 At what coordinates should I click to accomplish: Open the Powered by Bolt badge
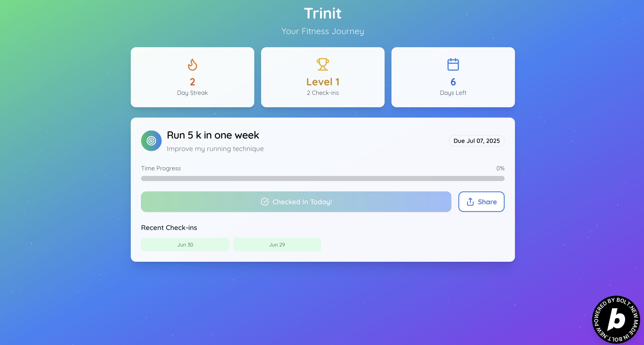(616, 319)
